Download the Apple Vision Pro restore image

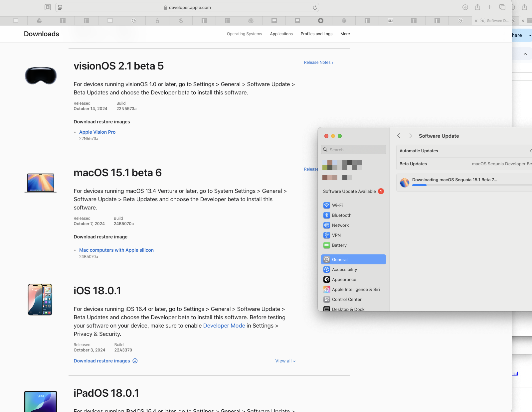(97, 132)
